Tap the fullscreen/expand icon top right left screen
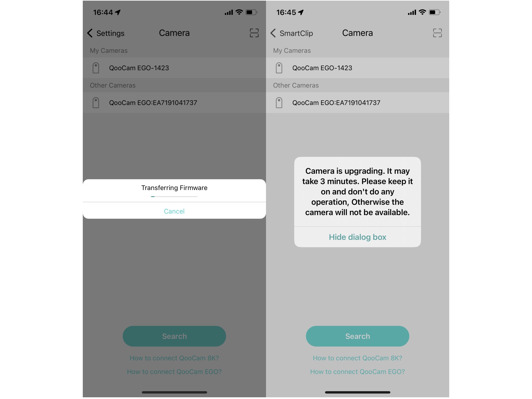The width and height of the screenshot is (532, 399). (253, 33)
